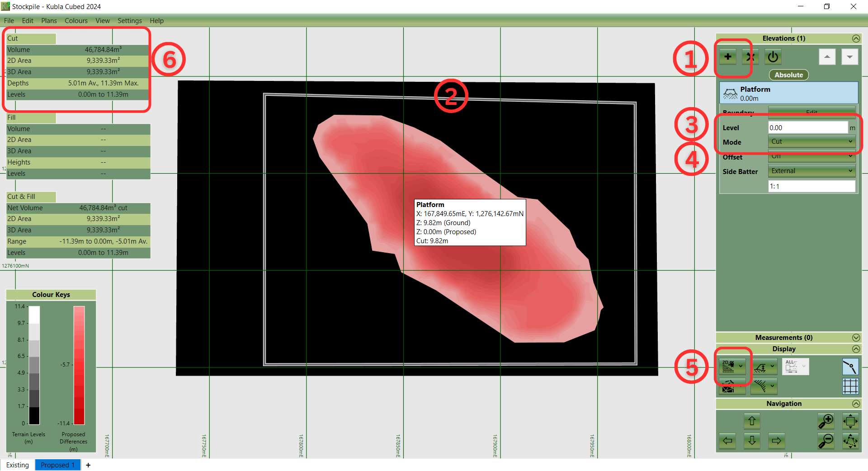The height and width of the screenshot is (471, 868).
Task: Click the Cut 2D Area value
Action: [103, 61]
